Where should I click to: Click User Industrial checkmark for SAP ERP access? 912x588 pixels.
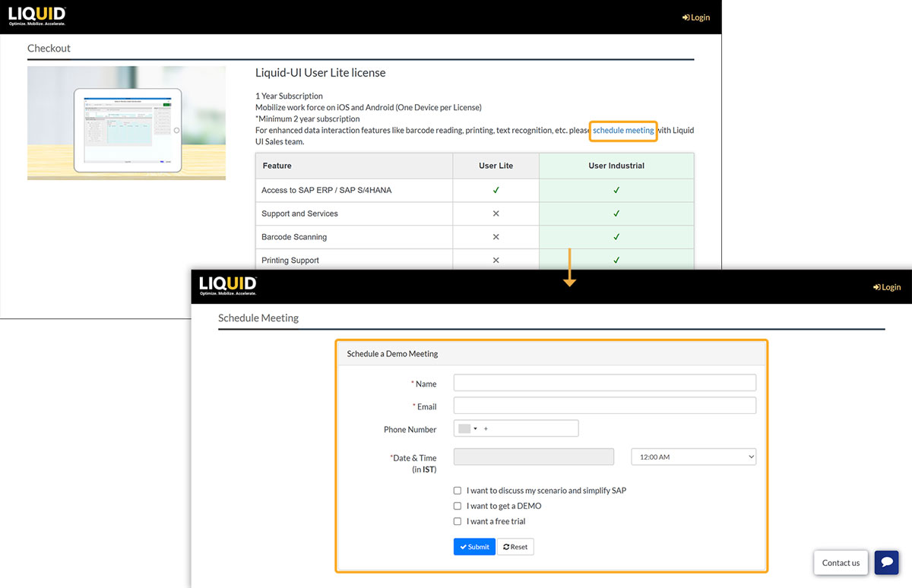[x=616, y=190]
